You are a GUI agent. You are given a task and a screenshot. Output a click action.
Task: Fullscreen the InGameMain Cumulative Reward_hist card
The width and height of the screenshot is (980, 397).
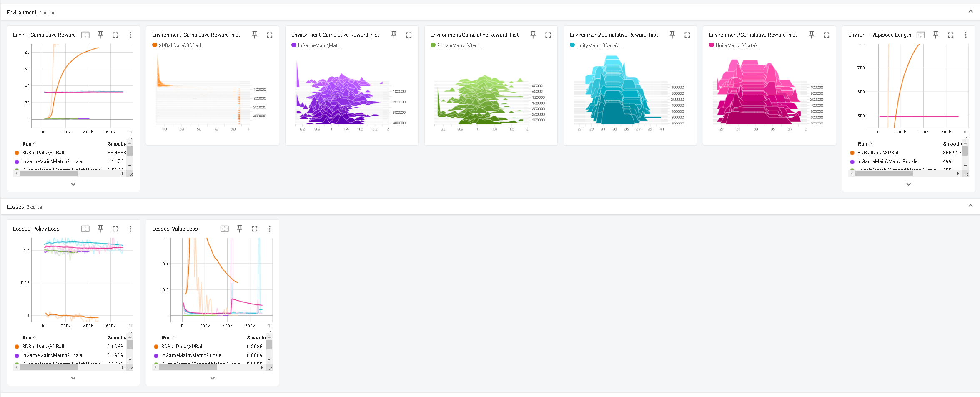click(x=409, y=35)
